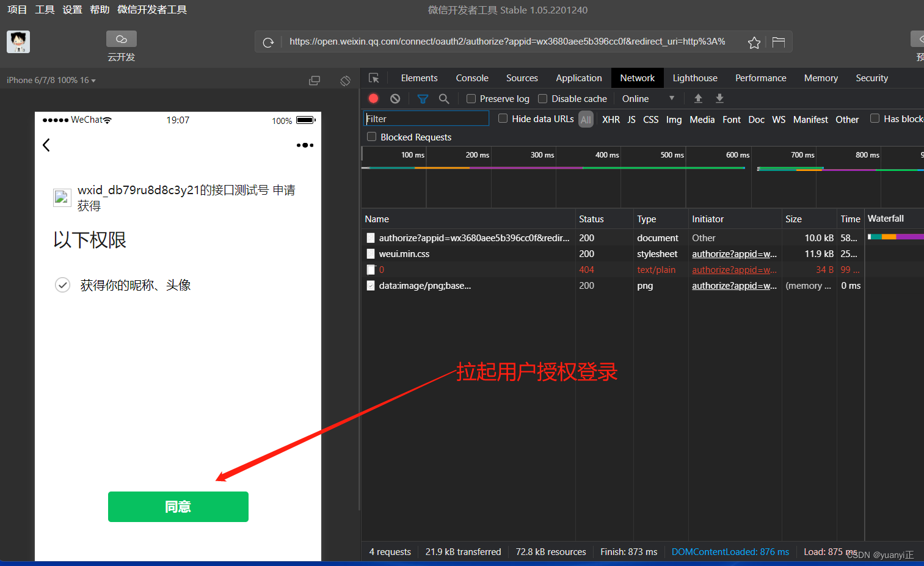This screenshot has width=924, height=566.
Task: Activate the element inspector arrow icon
Action: (x=374, y=78)
